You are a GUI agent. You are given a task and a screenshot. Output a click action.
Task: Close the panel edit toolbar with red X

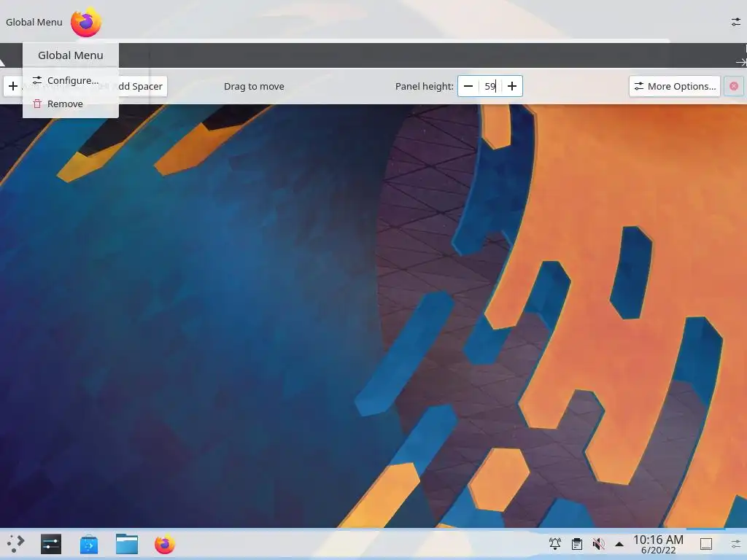coord(734,86)
